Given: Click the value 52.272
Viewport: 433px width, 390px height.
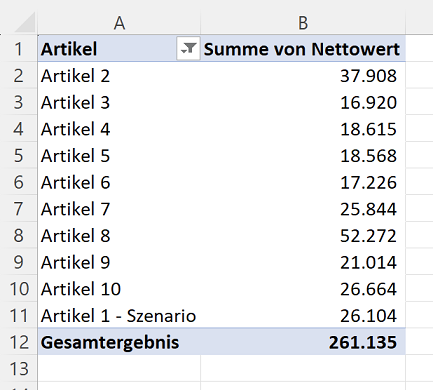Looking at the screenshot, I should 368,236.
